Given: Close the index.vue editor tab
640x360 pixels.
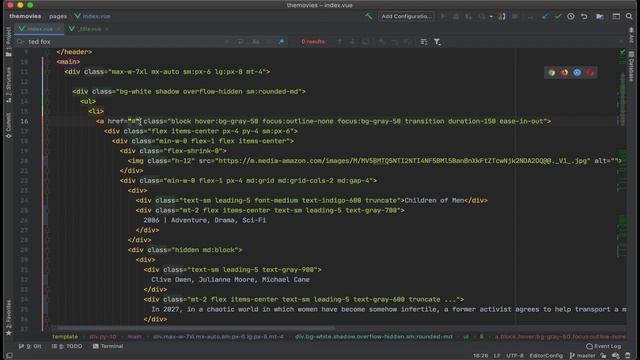Looking at the screenshot, I should coord(59,29).
